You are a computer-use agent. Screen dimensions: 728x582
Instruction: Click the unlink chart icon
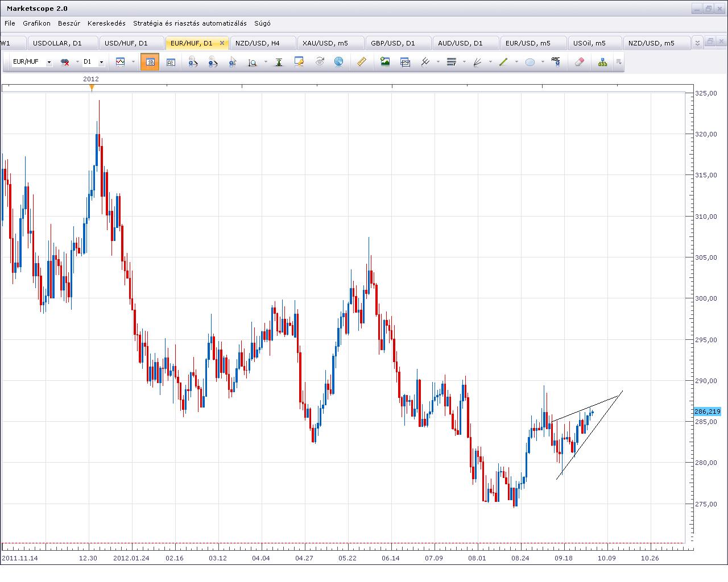point(65,62)
